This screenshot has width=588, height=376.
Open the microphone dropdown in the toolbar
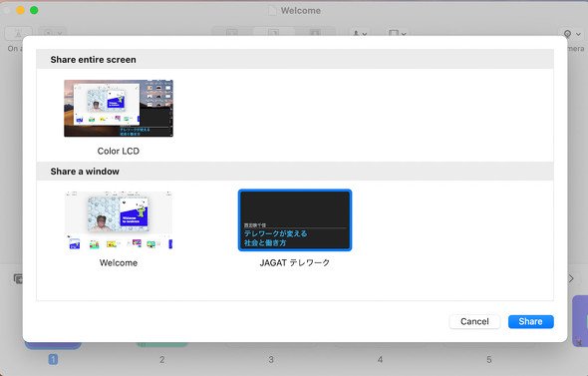360,33
